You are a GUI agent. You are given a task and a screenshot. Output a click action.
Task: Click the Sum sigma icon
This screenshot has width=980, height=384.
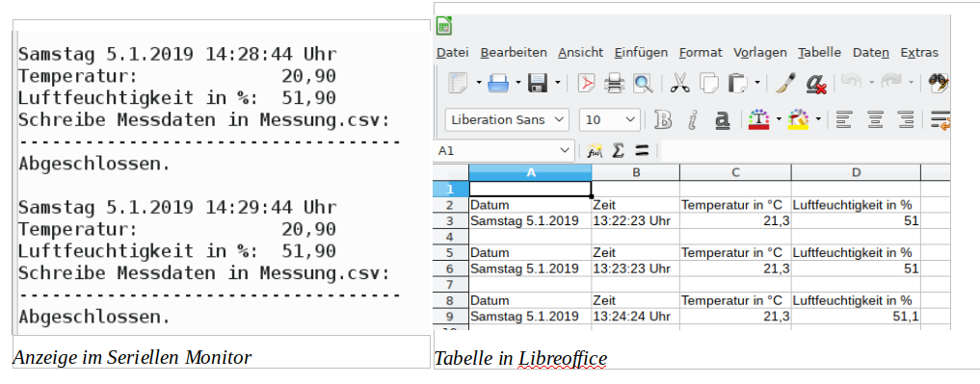(x=618, y=150)
